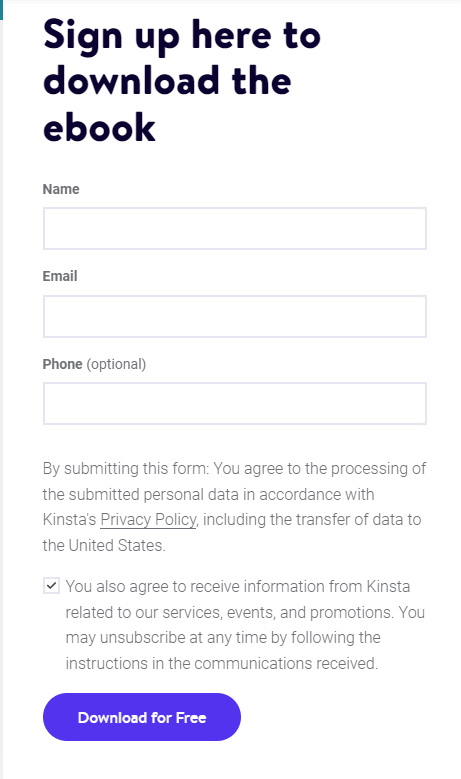The image size is (461, 779).
Task: Click "download the" heading line
Action: (167, 81)
